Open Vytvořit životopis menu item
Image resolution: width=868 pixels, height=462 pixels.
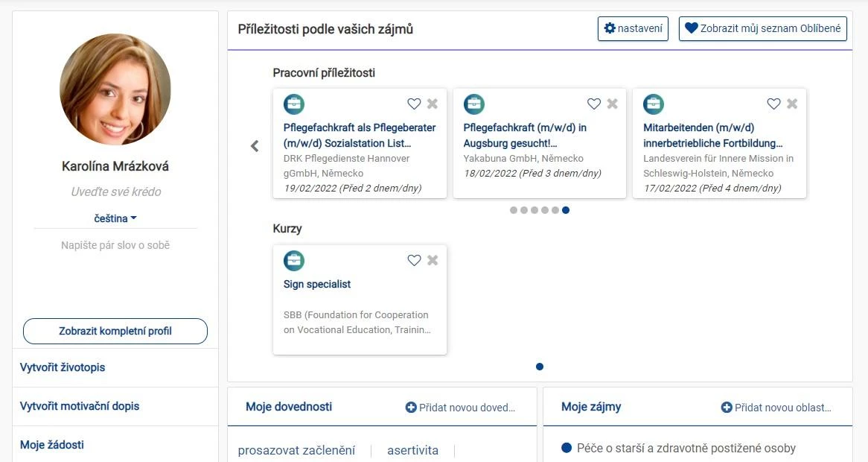pyautogui.click(x=63, y=367)
